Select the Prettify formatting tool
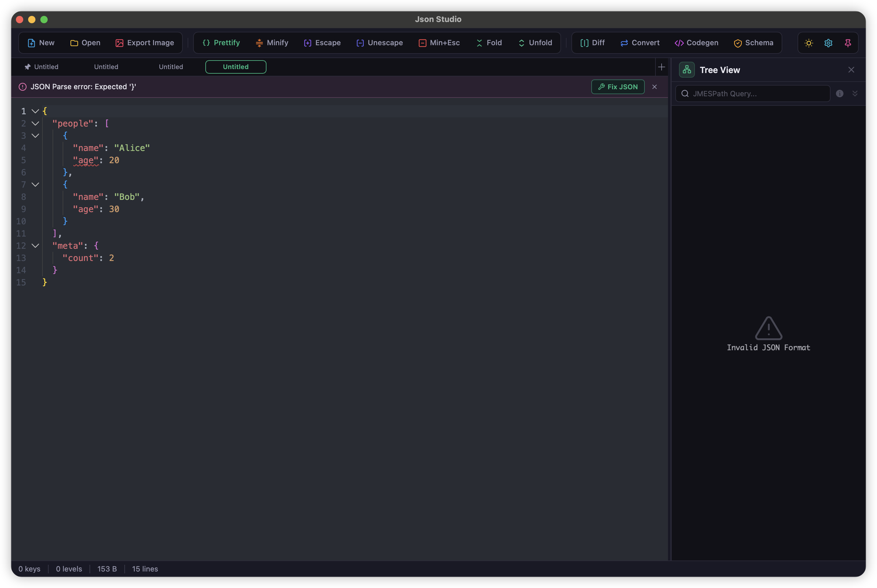This screenshot has height=588, width=877. click(221, 43)
